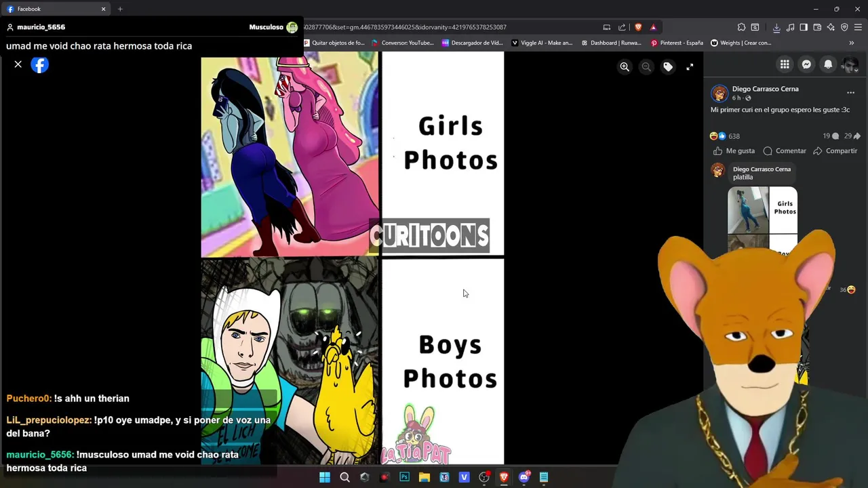Screen dimensions: 868x488
Task: Open the Facebook menu grid icon
Action: tap(785, 64)
